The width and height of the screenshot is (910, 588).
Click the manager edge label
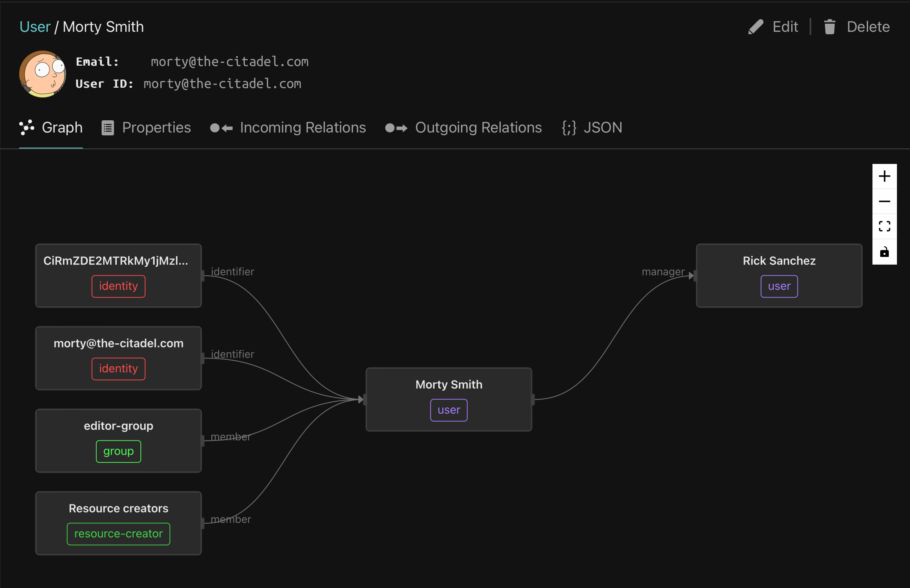coord(663,272)
